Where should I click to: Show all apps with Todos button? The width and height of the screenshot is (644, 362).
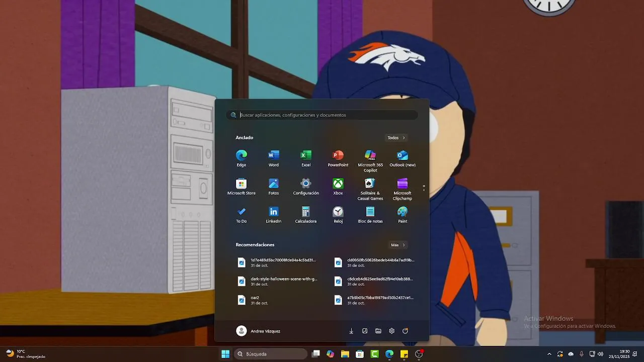coord(396,138)
